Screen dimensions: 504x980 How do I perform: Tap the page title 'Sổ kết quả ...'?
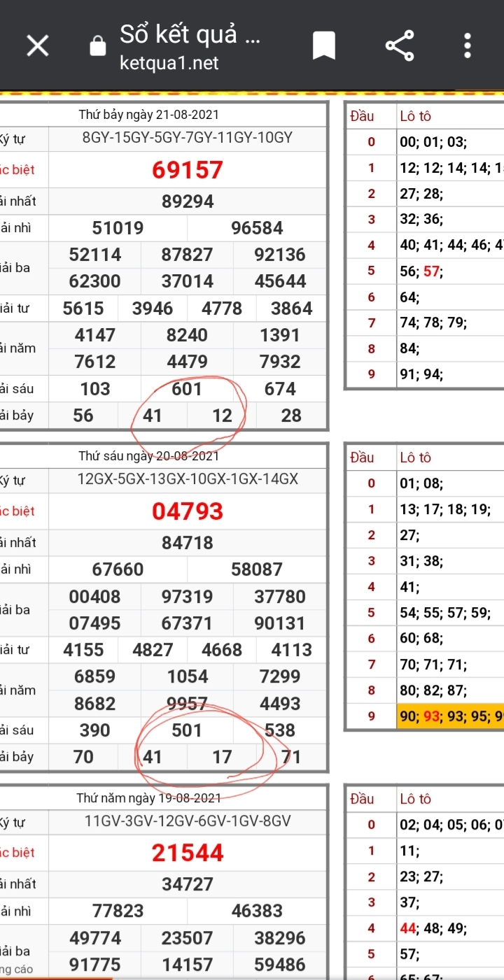(x=190, y=34)
